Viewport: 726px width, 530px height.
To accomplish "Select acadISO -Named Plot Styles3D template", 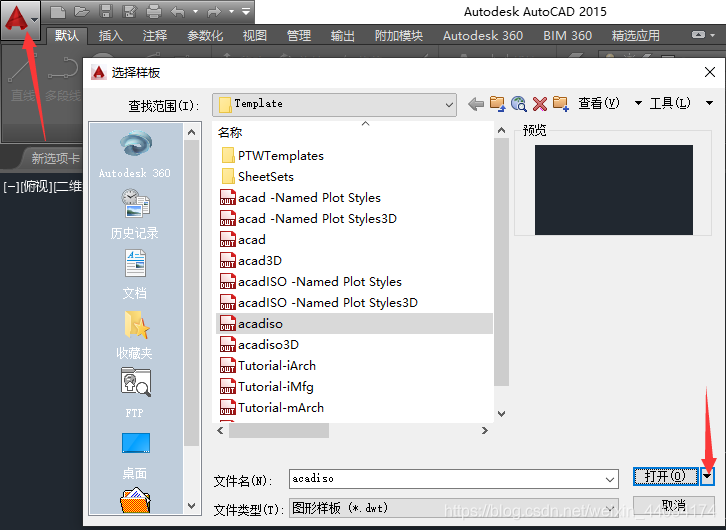I will (x=319, y=302).
